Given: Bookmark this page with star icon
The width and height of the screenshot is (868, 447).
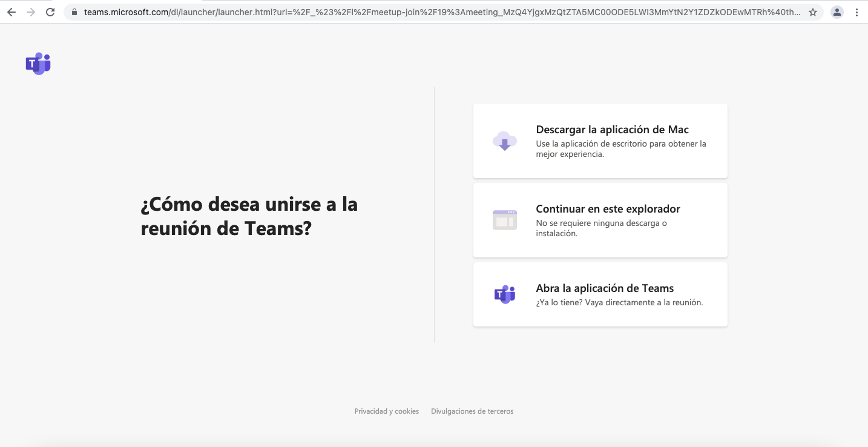Looking at the screenshot, I should coord(813,12).
